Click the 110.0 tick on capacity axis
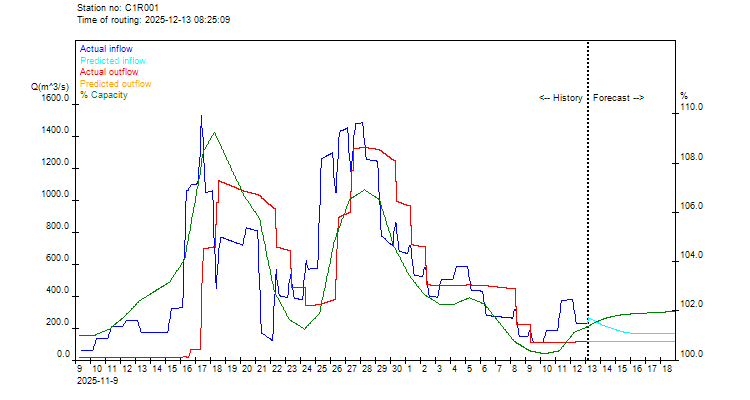The width and height of the screenshot is (750, 400). [x=692, y=109]
